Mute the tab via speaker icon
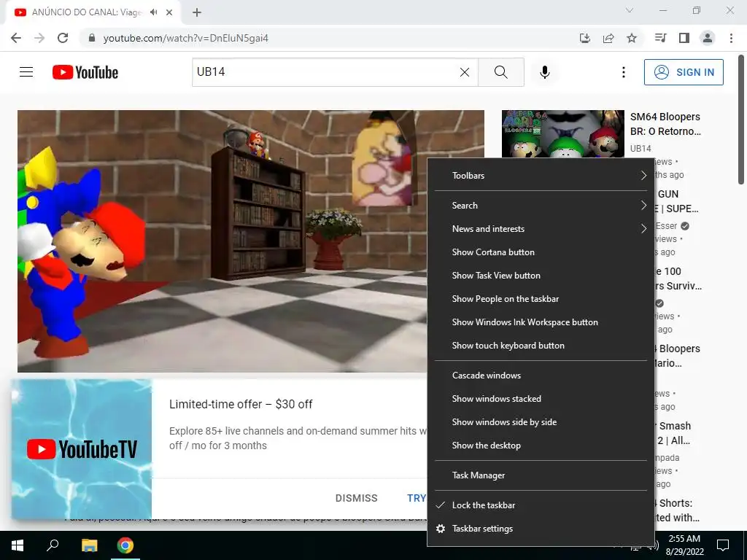This screenshot has height=560, width=747. [x=153, y=12]
